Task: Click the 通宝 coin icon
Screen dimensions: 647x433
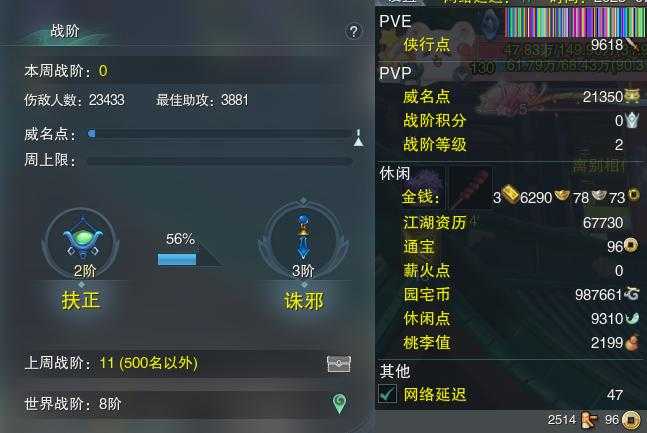Action: tap(630, 246)
